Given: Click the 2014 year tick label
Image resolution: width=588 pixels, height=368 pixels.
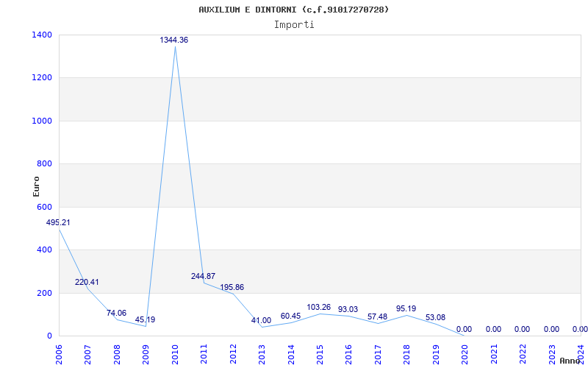Looking at the screenshot, I should (291, 355).
